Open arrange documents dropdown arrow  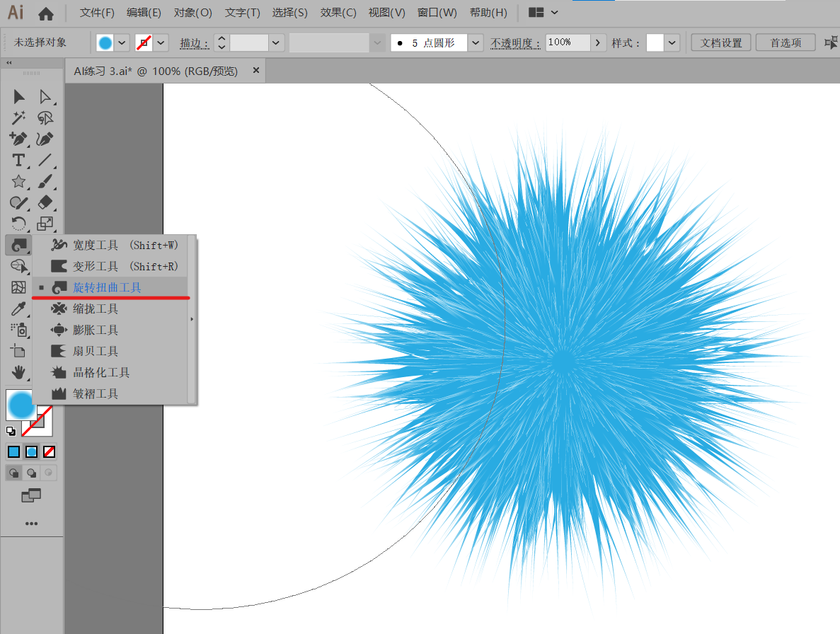pos(555,12)
